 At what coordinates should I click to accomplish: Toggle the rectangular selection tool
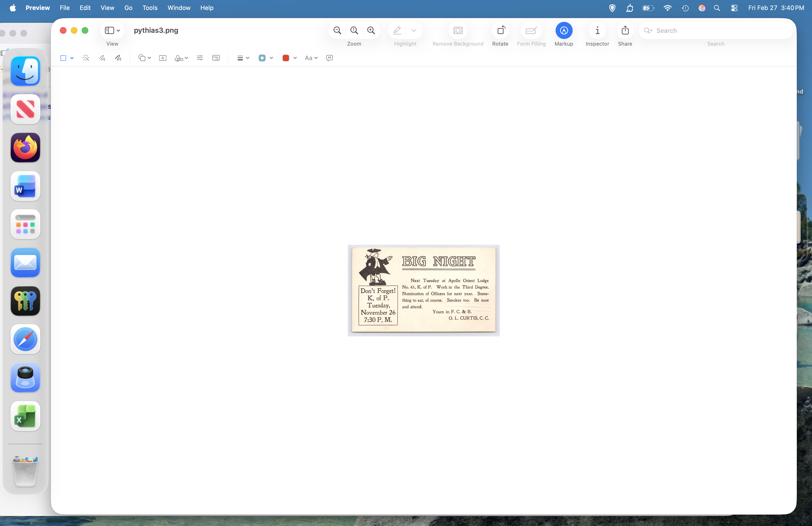pyautogui.click(x=63, y=58)
